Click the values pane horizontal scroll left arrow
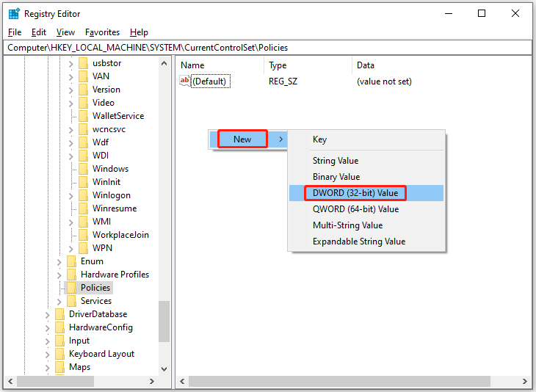The width and height of the screenshot is (536, 392). tap(182, 381)
